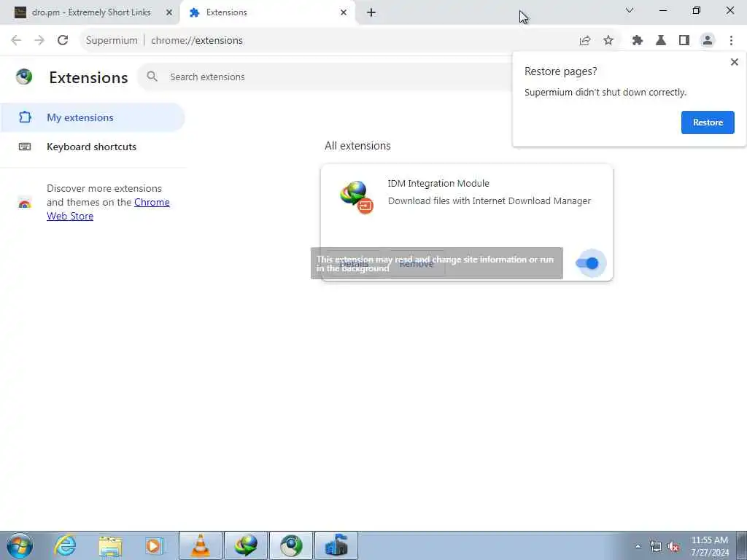Close the Extensions tab
This screenshot has width=747, height=560.
click(344, 12)
